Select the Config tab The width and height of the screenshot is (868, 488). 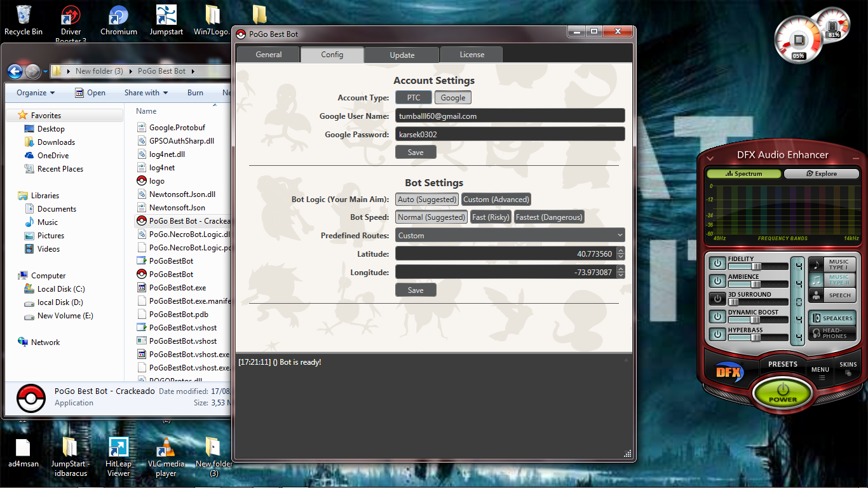click(x=332, y=55)
